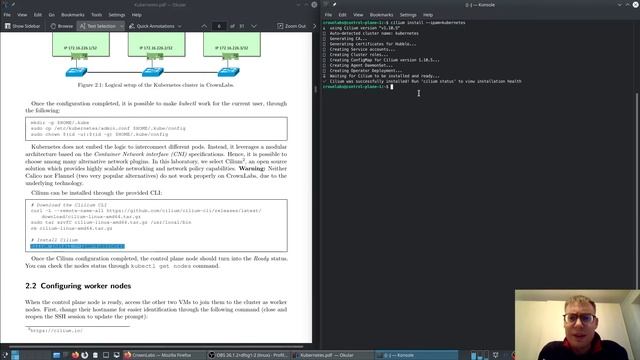Open Okular File menu

[x=7, y=15]
